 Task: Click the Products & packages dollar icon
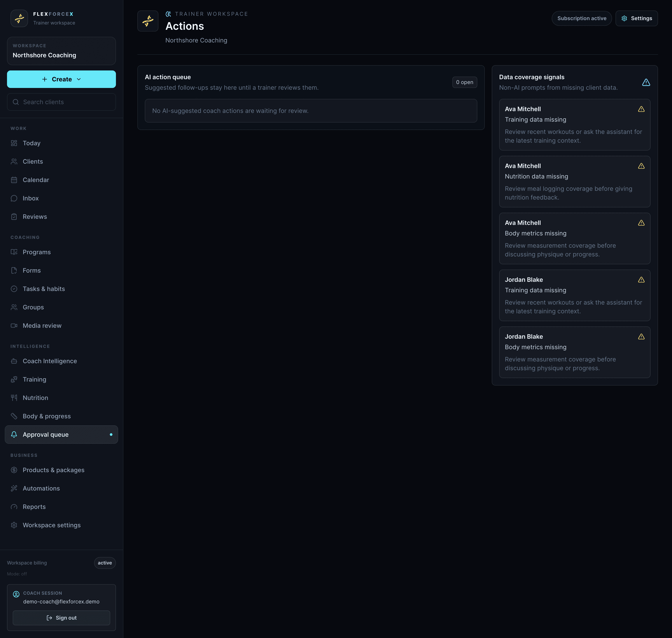[x=14, y=470]
